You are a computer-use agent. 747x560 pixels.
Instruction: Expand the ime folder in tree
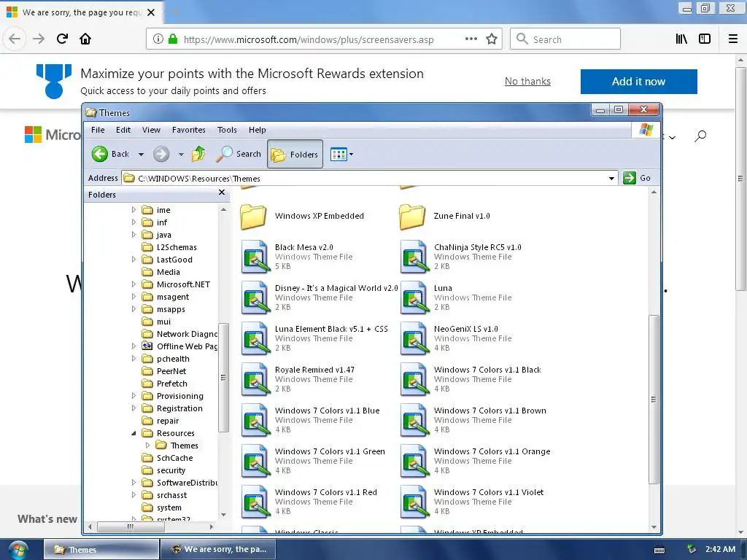[x=134, y=209]
